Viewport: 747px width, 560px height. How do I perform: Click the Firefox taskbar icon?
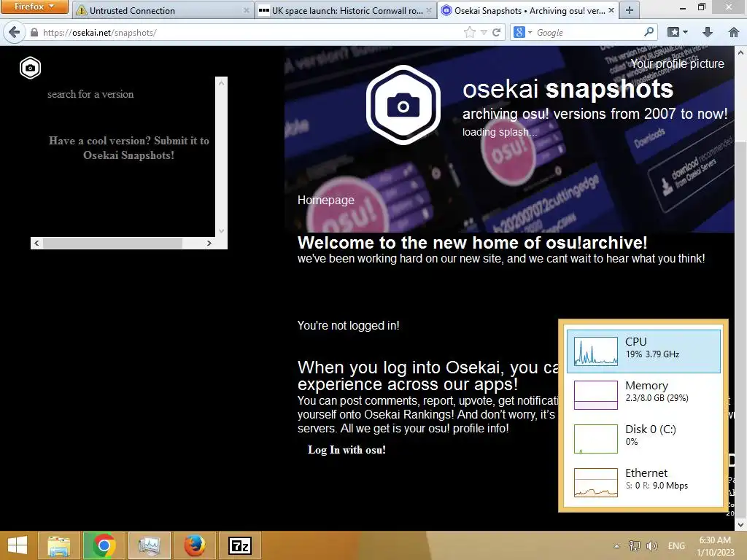pos(194,545)
